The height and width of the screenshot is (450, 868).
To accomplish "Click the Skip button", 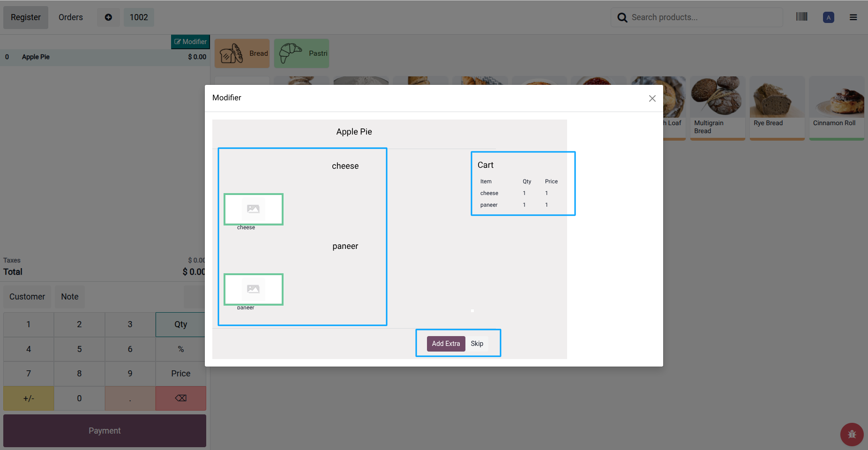I will click(477, 344).
